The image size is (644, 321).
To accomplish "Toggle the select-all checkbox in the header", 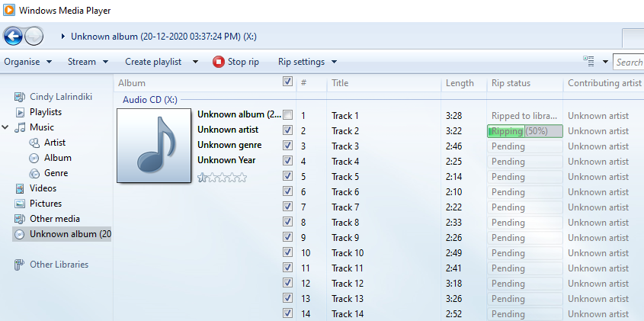I will 287,82.
